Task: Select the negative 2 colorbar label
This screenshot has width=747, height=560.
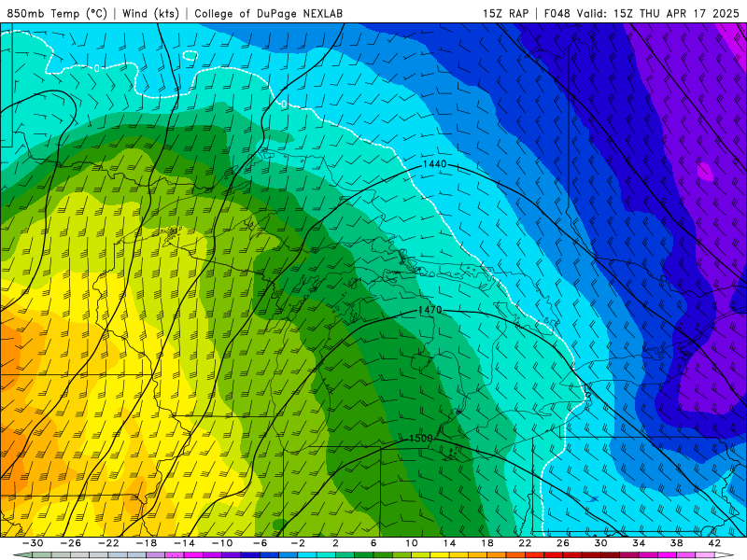Action: [x=298, y=543]
